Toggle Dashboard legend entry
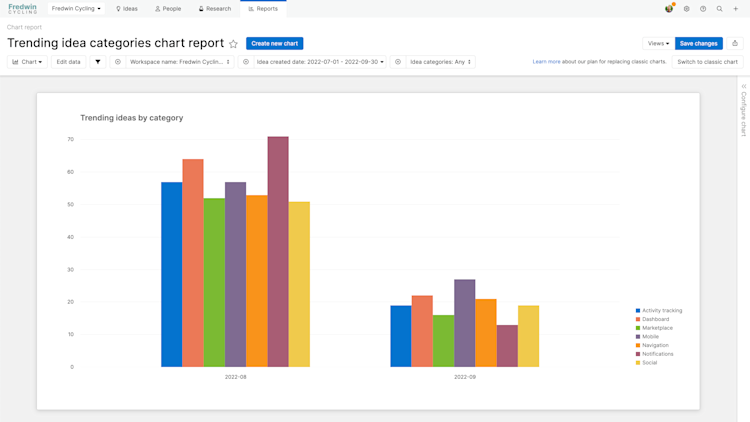750x422 pixels. pos(652,319)
